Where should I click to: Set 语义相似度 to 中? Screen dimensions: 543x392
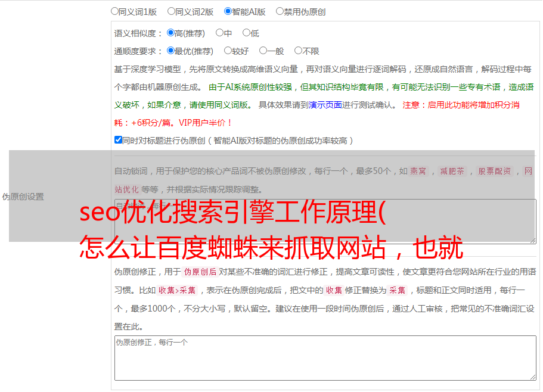pos(219,33)
